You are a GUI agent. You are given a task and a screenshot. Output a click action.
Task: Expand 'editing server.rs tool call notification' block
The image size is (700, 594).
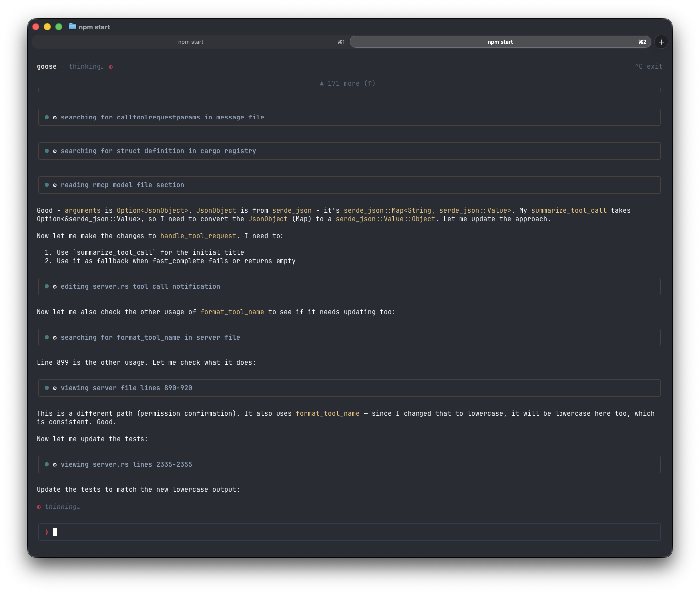(140, 287)
